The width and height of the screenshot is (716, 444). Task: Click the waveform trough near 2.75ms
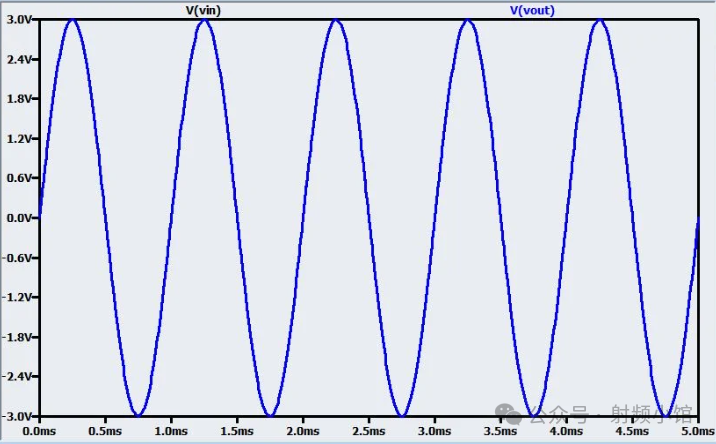[402, 414]
